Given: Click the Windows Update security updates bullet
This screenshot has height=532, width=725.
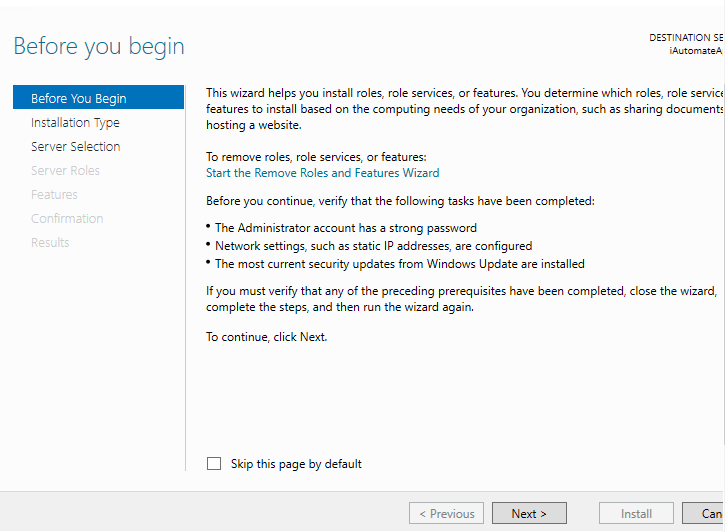Looking at the screenshot, I should click(x=399, y=264).
